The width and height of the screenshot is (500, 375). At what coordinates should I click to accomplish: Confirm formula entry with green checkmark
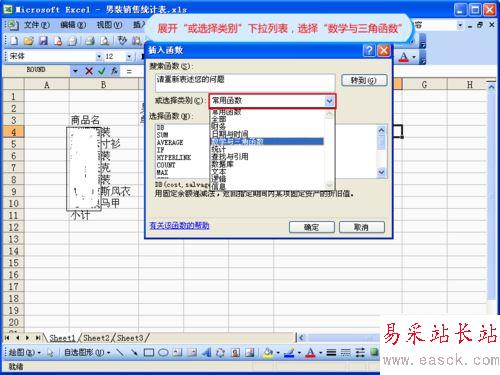[x=102, y=71]
